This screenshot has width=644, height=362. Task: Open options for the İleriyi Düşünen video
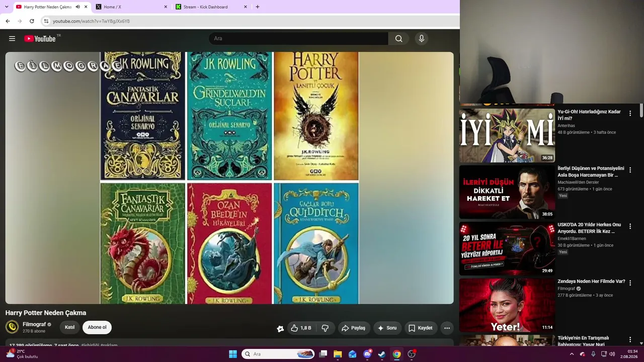tap(630, 170)
